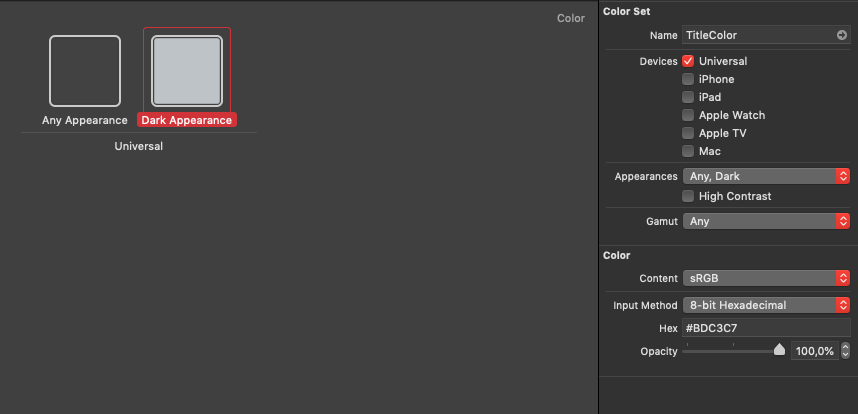Click the arrow icon beside TitleColor name

[842, 35]
